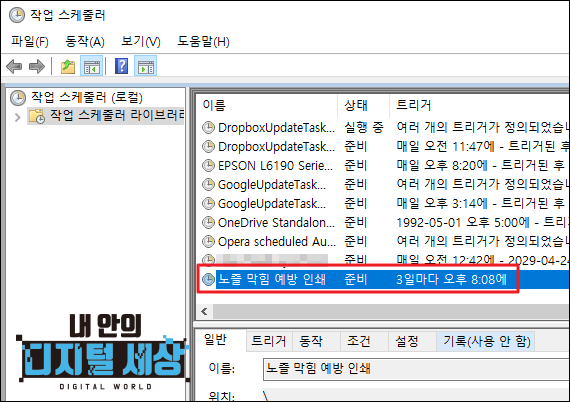Toggle the show/hide console tree icon
The image size is (570, 402).
(x=91, y=67)
